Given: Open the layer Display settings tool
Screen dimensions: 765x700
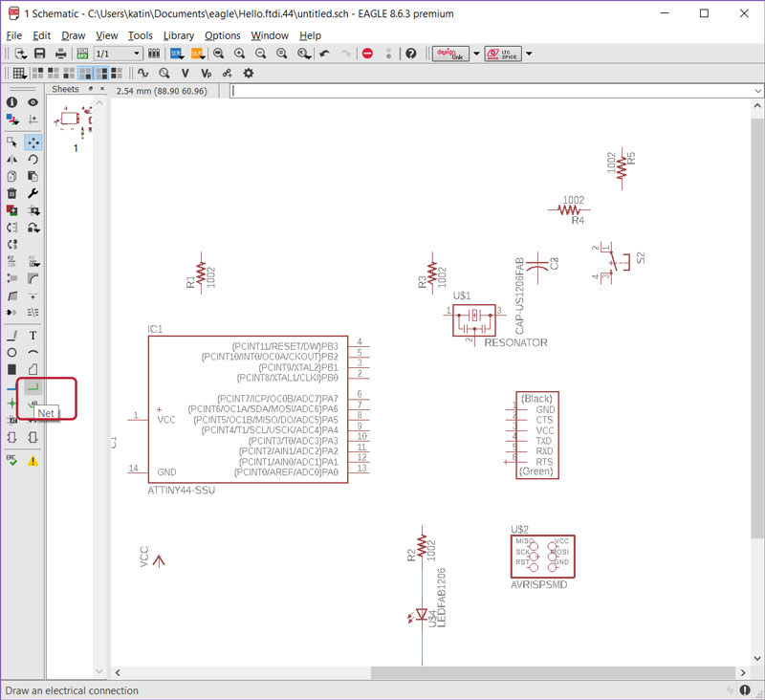Looking at the screenshot, I should coord(11,119).
